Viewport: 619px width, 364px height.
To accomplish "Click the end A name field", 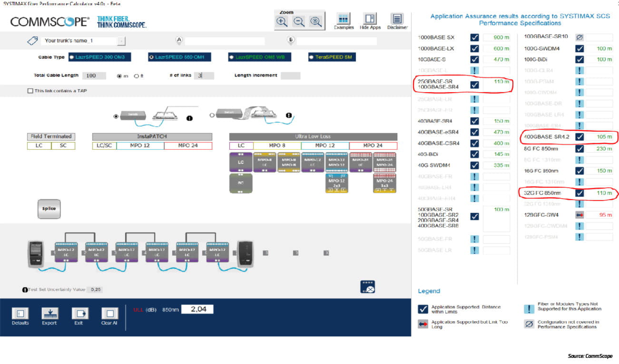I will pyautogui.click(x=225, y=41).
